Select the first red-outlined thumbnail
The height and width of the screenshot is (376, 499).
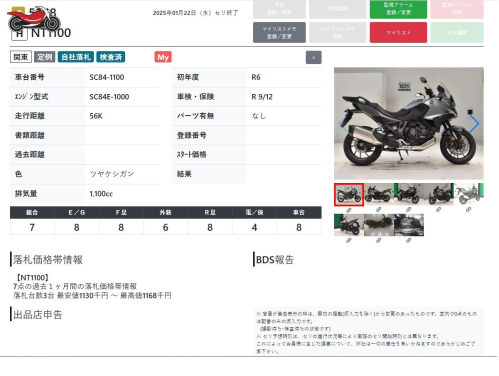pyautogui.click(x=349, y=194)
